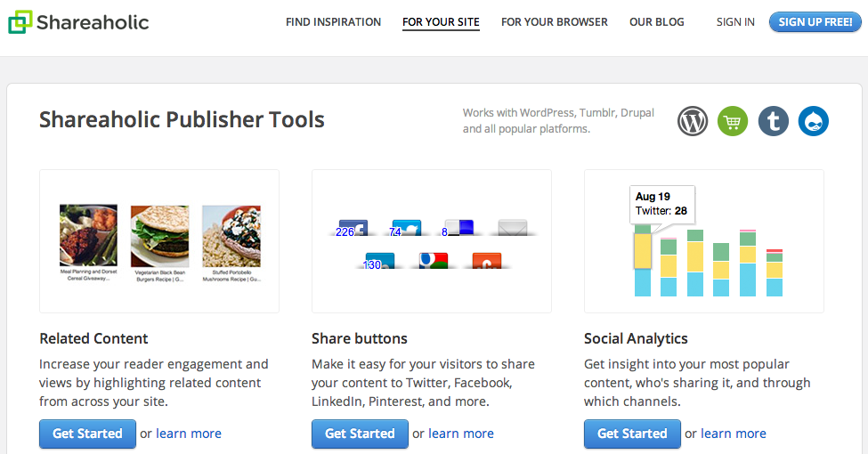
Task: Click the Share buttons heading
Action: tap(360, 338)
